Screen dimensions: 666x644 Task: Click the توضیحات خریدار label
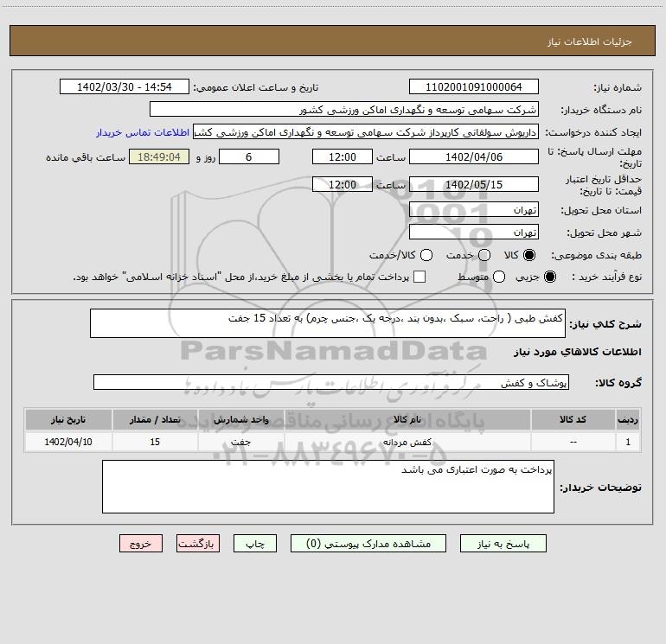tap(600, 488)
